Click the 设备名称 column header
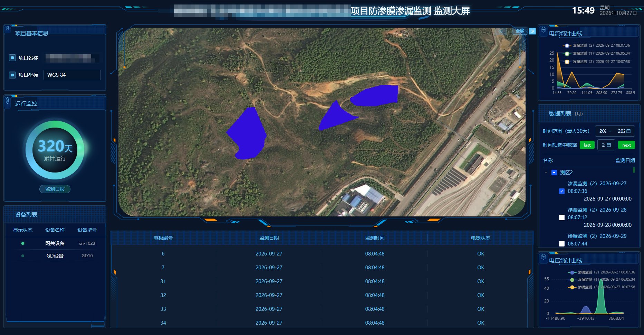The width and height of the screenshot is (644, 335). (55, 230)
